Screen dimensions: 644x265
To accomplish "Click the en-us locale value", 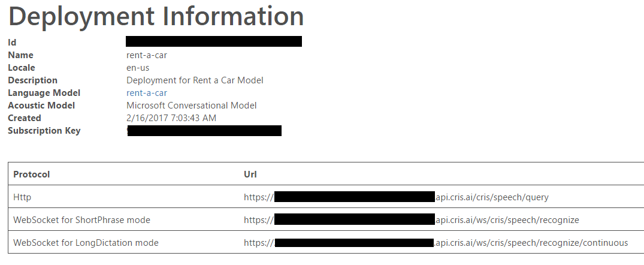I will coord(138,68).
